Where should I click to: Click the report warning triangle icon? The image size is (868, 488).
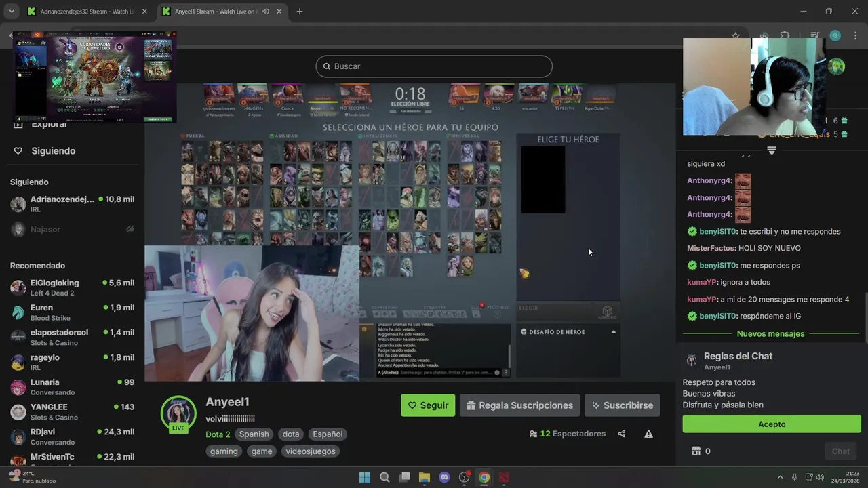pos(648,434)
